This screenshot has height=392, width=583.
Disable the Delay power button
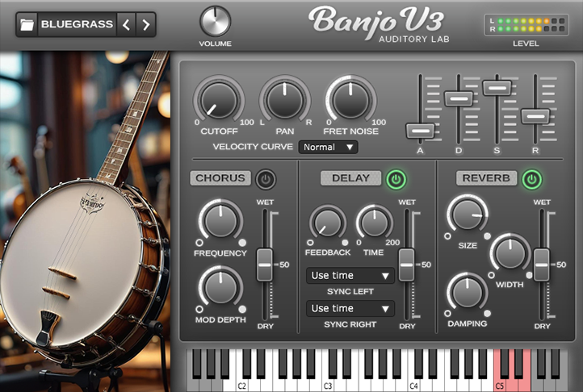396,178
